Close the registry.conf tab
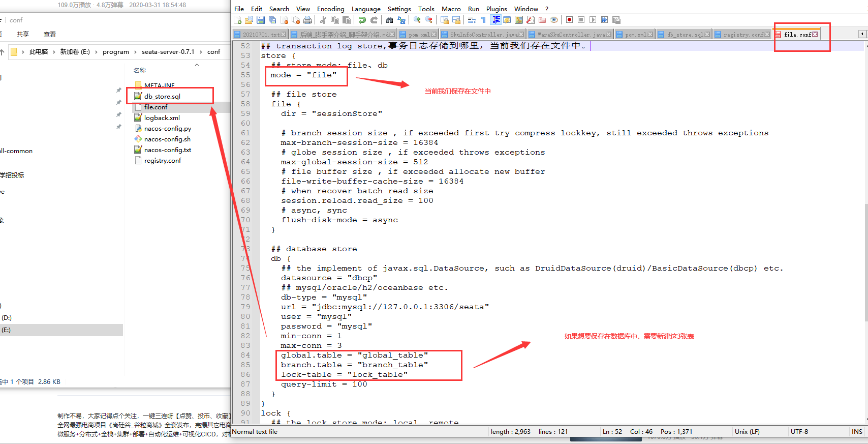The width and height of the screenshot is (868, 444). (x=767, y=35)
